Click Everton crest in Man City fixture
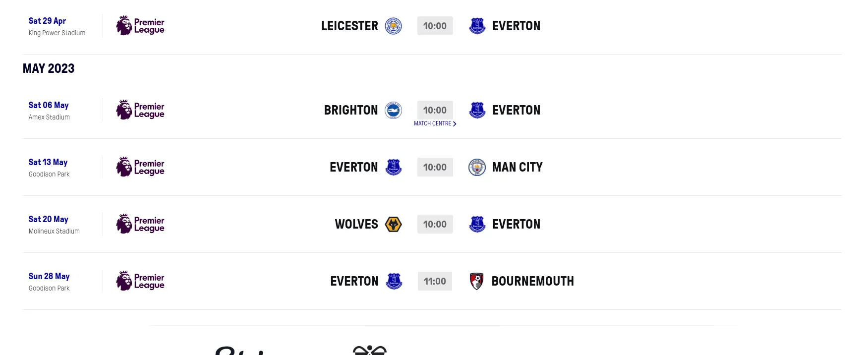This screenshot has height=355, width=868. coord(394,168)
